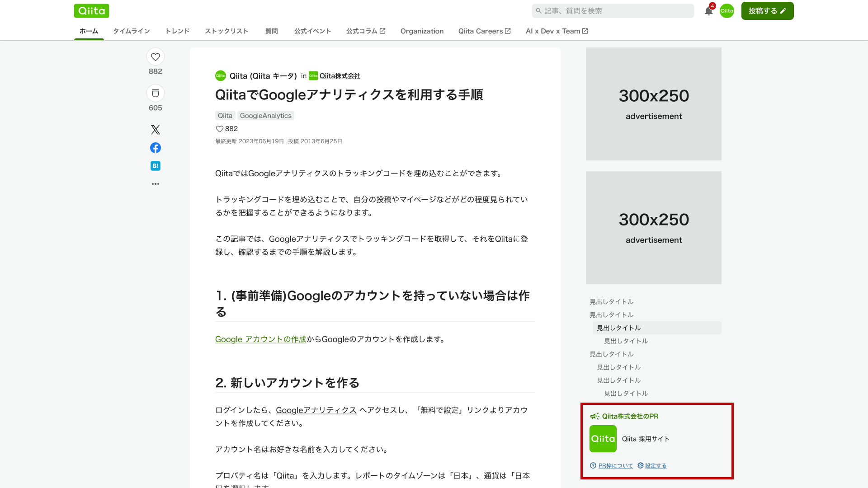
Task: Click the gear icon beside 設定する
Action: (641, 465)
